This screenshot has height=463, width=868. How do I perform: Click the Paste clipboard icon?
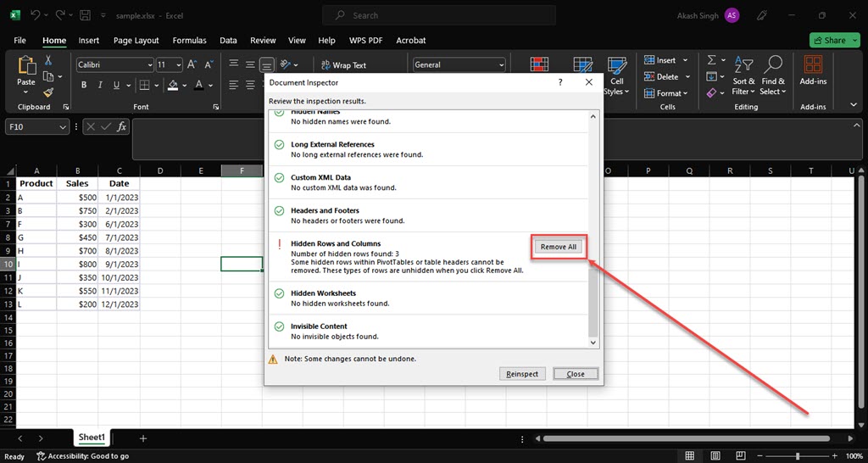(x=26, y=65)
